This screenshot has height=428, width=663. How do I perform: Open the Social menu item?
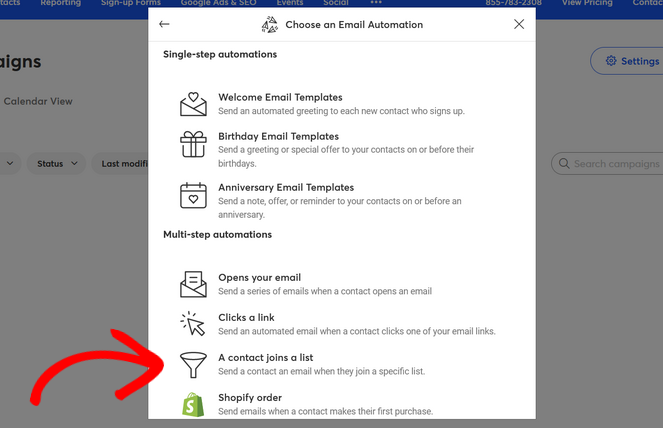(336, 3)
